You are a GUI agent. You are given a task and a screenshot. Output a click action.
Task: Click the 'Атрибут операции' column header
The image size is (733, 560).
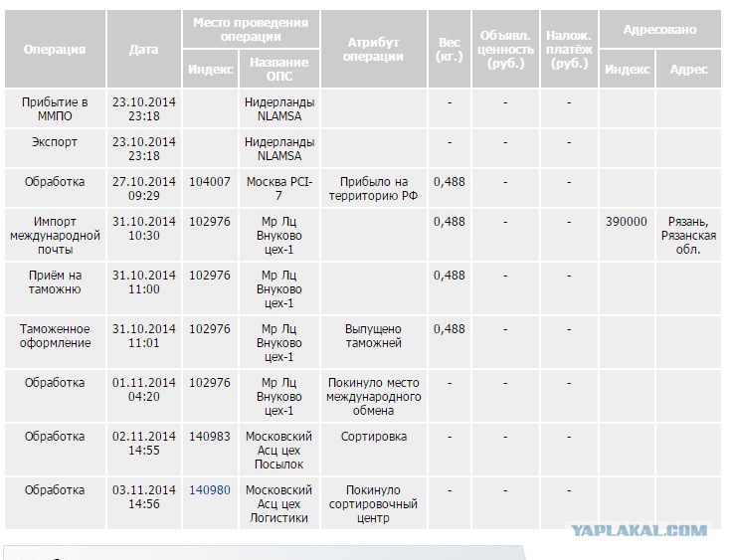tap(373, 49)
